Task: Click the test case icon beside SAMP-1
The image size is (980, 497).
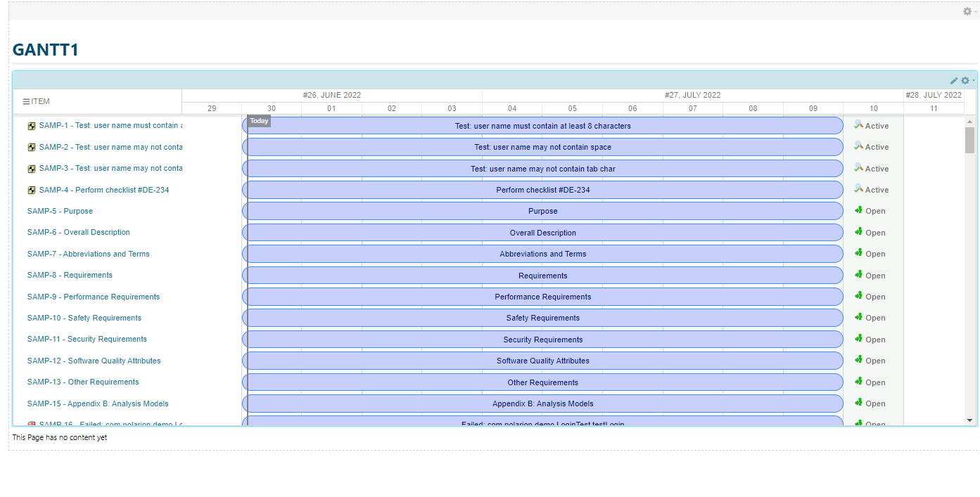Action: click(x=32, y=127)
